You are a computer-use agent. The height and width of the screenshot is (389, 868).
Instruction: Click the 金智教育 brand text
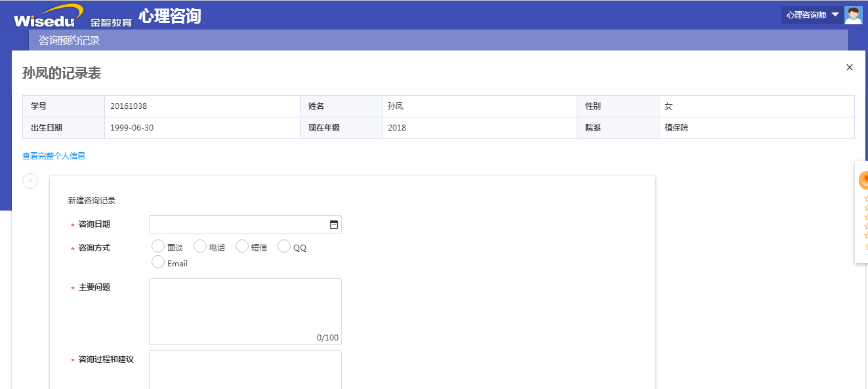click(x=111, y=22)
